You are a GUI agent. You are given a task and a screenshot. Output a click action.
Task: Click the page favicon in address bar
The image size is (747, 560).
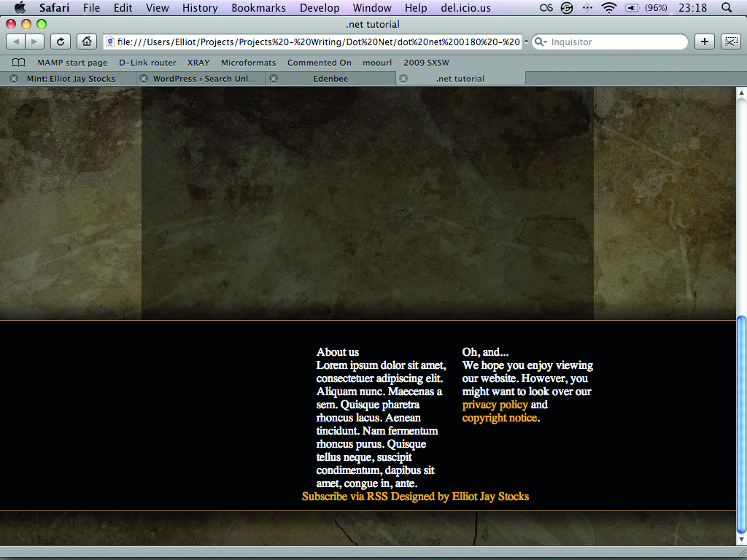tap(110, 42)
